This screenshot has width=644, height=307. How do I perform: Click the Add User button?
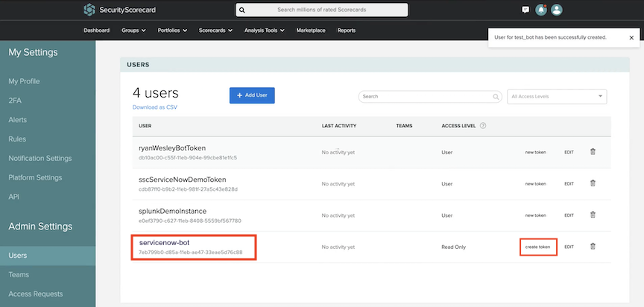(252, 95)
